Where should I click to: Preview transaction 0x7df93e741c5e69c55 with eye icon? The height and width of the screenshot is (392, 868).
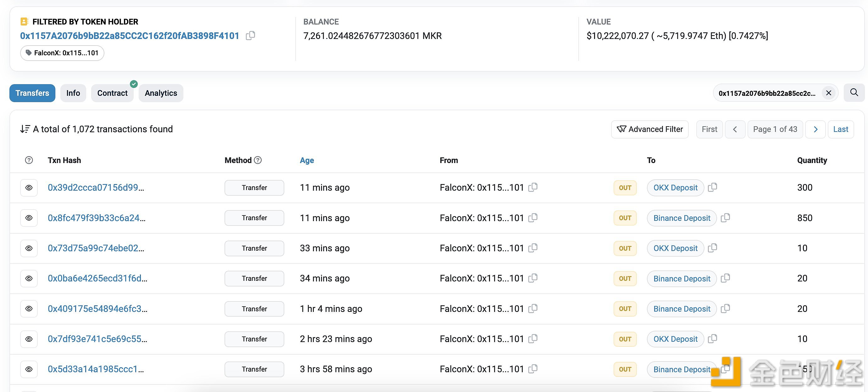pos(29,339)
